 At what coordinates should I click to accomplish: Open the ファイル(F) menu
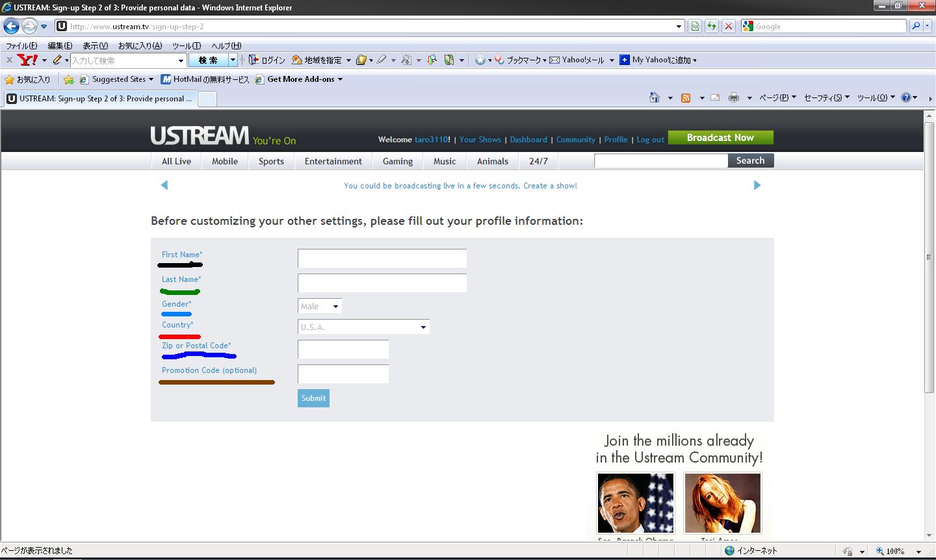tap(21, 45)
